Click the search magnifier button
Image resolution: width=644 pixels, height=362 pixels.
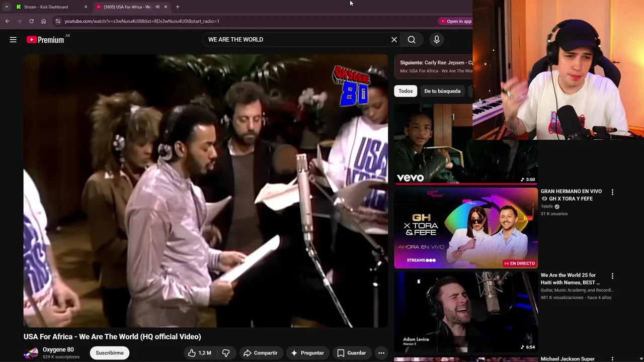(412, 40)
